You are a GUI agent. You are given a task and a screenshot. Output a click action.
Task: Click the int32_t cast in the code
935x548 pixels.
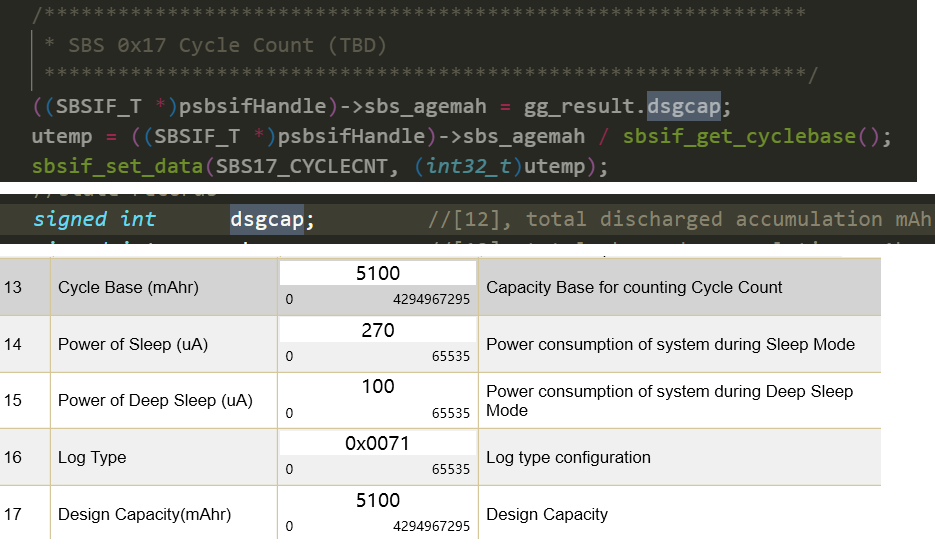tap(469, 166)
